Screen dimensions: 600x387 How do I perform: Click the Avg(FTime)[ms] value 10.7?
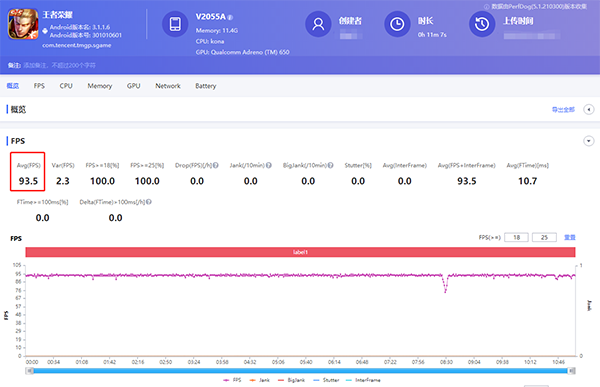click(x=528, y=181)
